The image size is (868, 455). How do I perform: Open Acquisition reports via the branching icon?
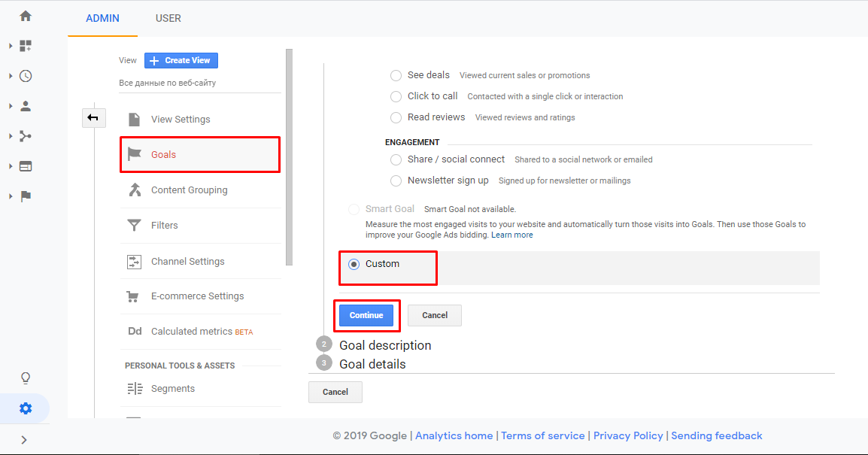click(25, 135)
